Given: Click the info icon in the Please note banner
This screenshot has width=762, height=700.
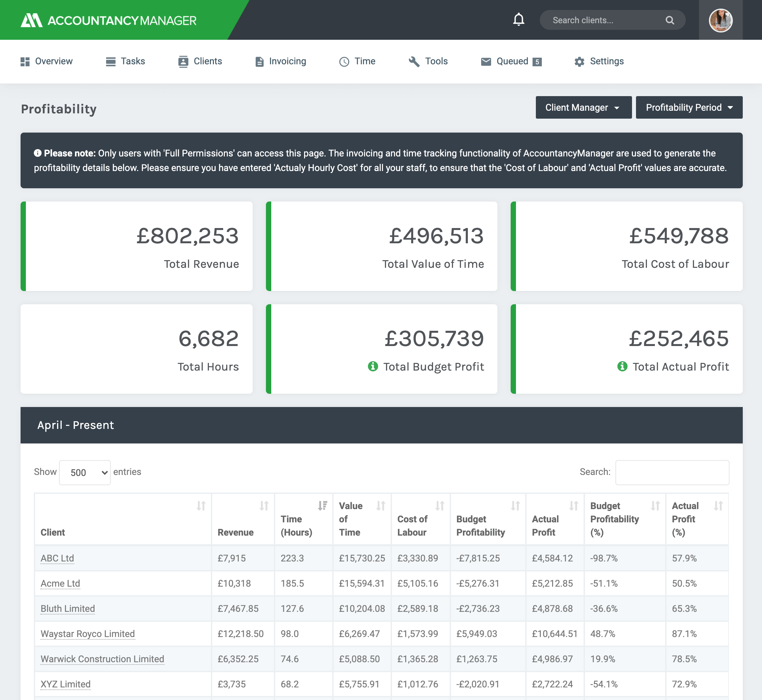Looking at the screenshot, I should (37, 153).
